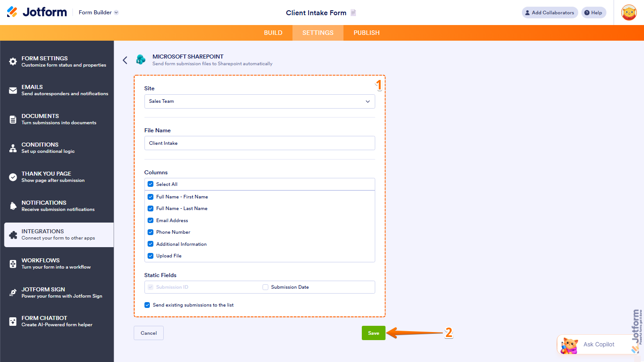Switch to the Build tab
This screenshot has height=362, width=644.
(x=273, y=33)
